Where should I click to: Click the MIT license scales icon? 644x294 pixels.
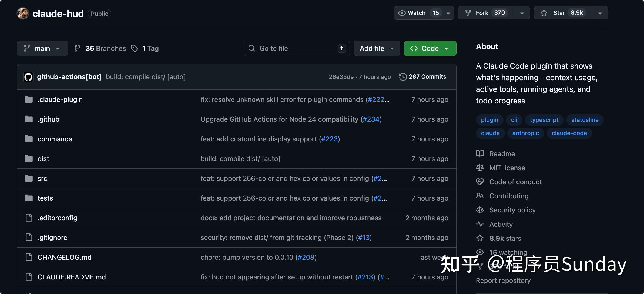tap(480, 168)
